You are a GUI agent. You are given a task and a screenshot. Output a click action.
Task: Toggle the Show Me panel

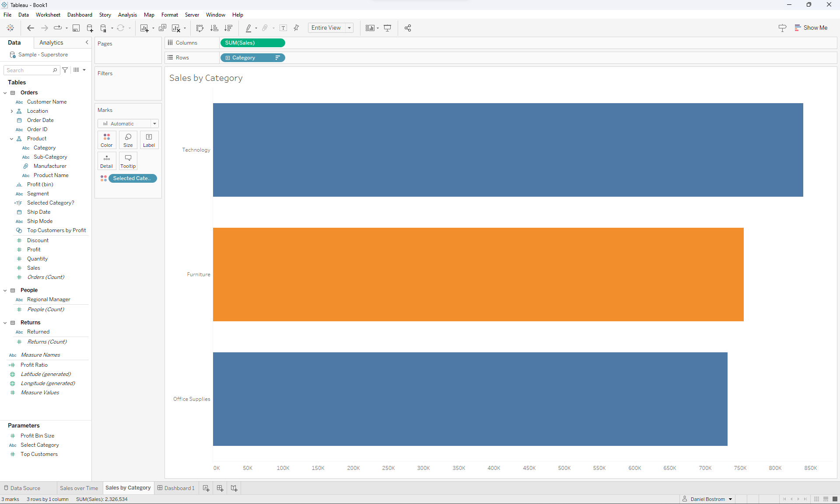[x=811, y=28]
